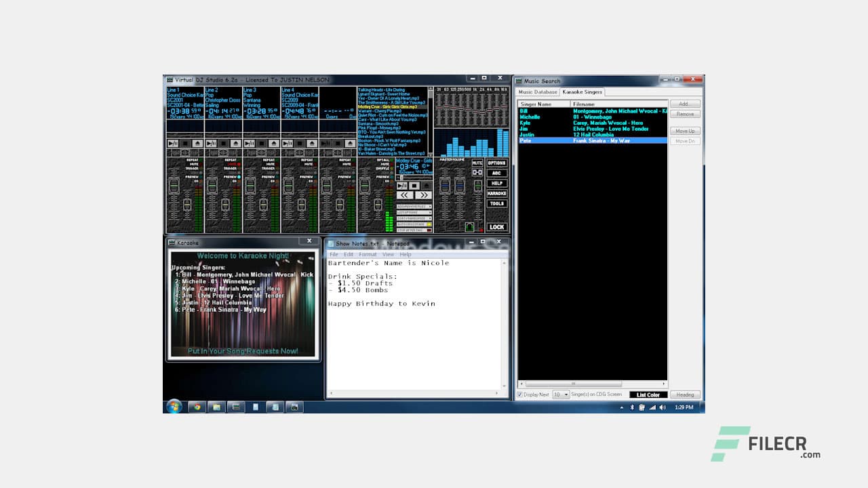Open Windows Explorer from the taskbar
868x488 pixels.
point(216,407)
